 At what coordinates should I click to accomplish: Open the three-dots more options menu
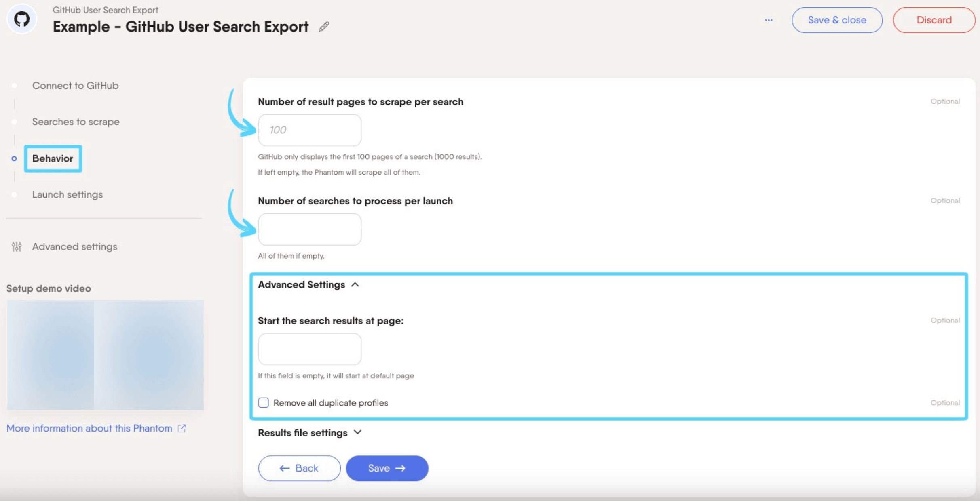[x=769, y=20]
